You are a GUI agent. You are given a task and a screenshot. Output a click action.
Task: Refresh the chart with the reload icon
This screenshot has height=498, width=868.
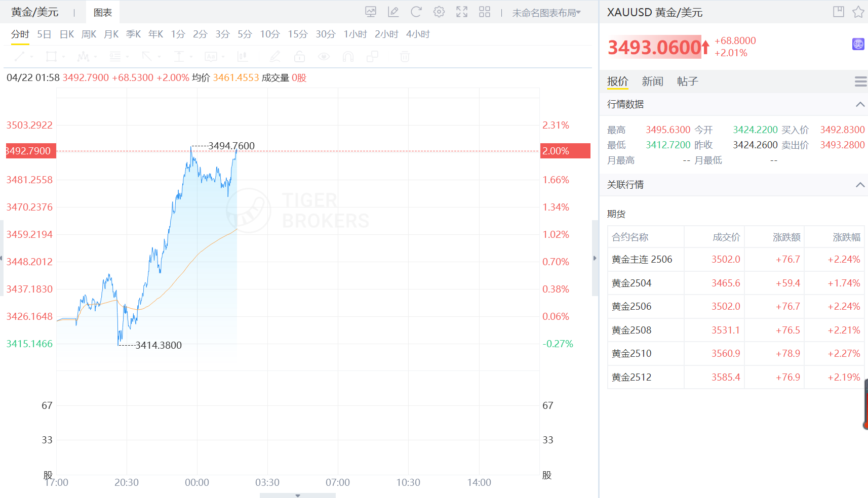(x=416, y=12)
